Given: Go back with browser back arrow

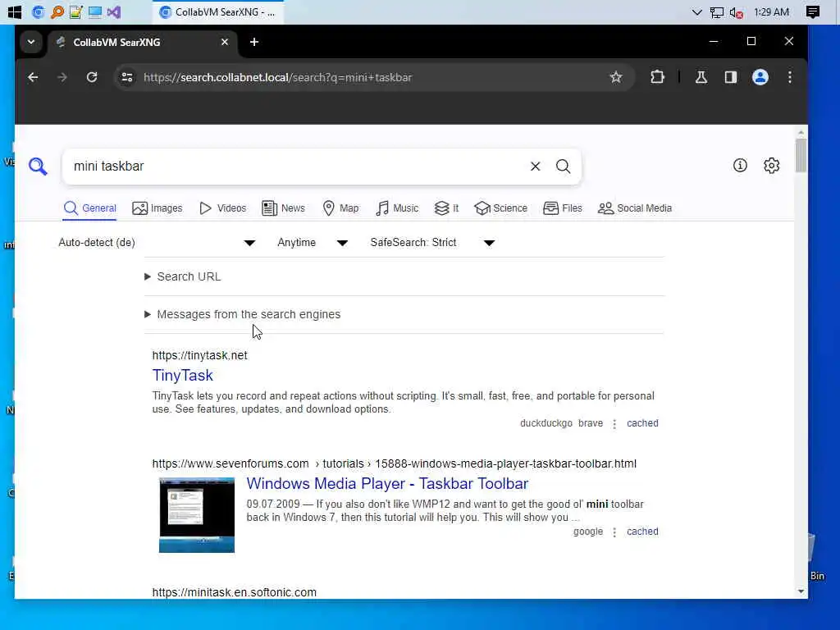Looking at the screenshot, I should tap(33, 77).
